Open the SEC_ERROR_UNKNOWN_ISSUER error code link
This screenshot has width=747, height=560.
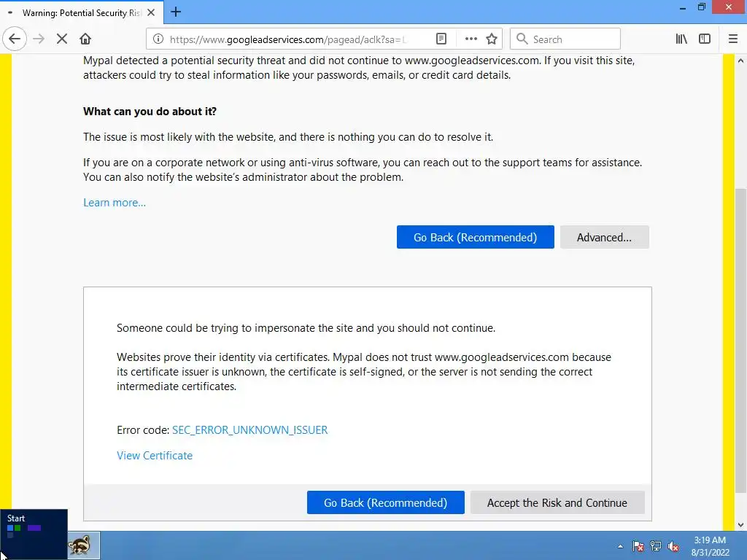(x=249, y=430)
